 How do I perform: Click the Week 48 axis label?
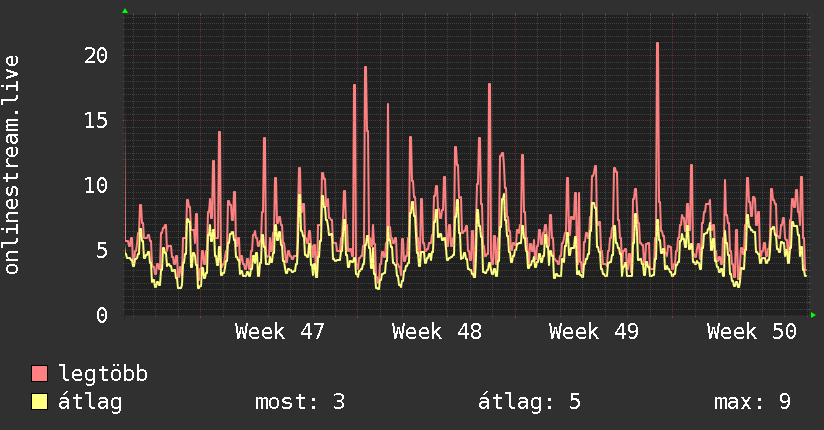(437, 332)
